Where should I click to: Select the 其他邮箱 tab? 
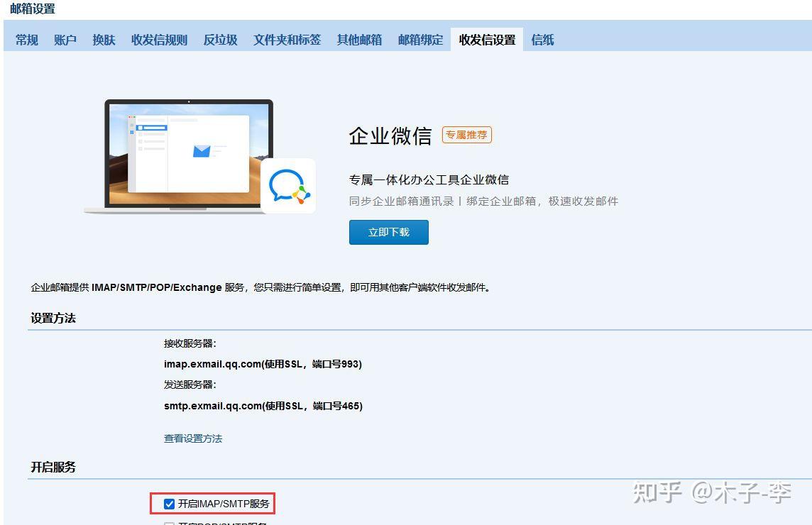click(x=359, y=40)
